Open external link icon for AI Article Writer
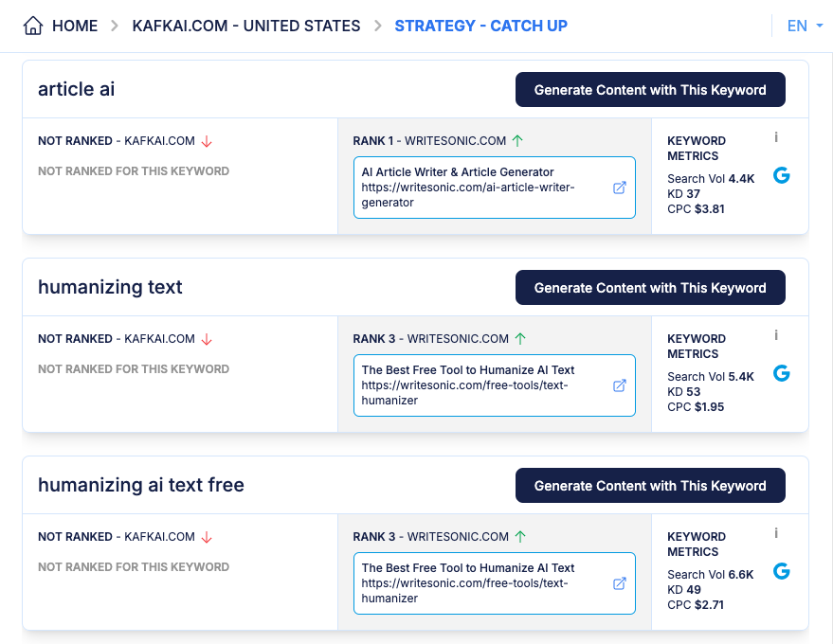 (x=620, y=188)
